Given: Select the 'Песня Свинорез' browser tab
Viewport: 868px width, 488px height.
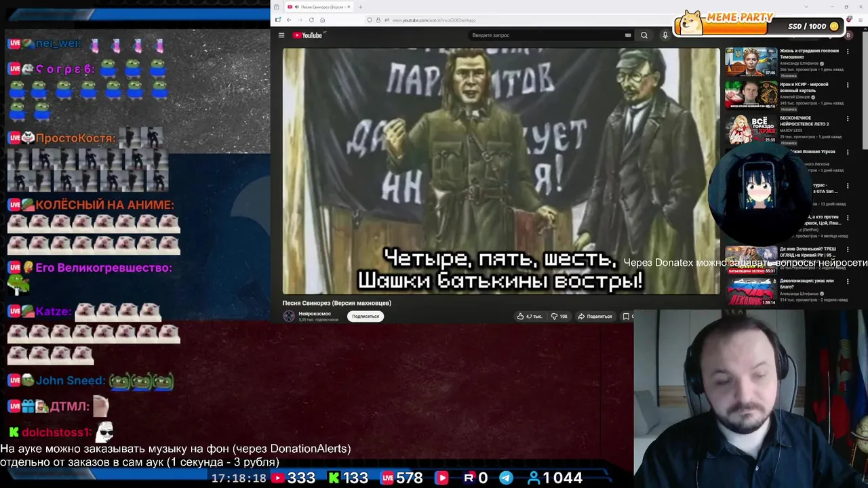Looking at the screenshot, I should pyautogui.click(x=319, y=7).
